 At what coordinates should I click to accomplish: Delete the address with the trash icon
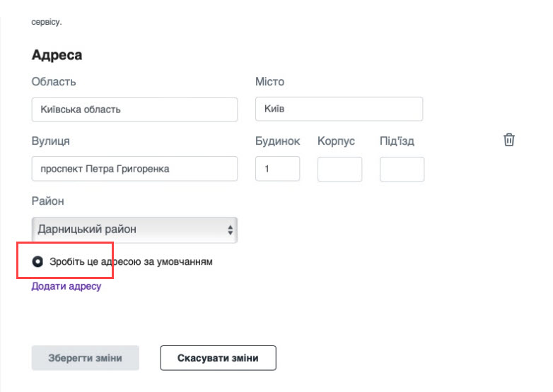[x=509, y=140]
